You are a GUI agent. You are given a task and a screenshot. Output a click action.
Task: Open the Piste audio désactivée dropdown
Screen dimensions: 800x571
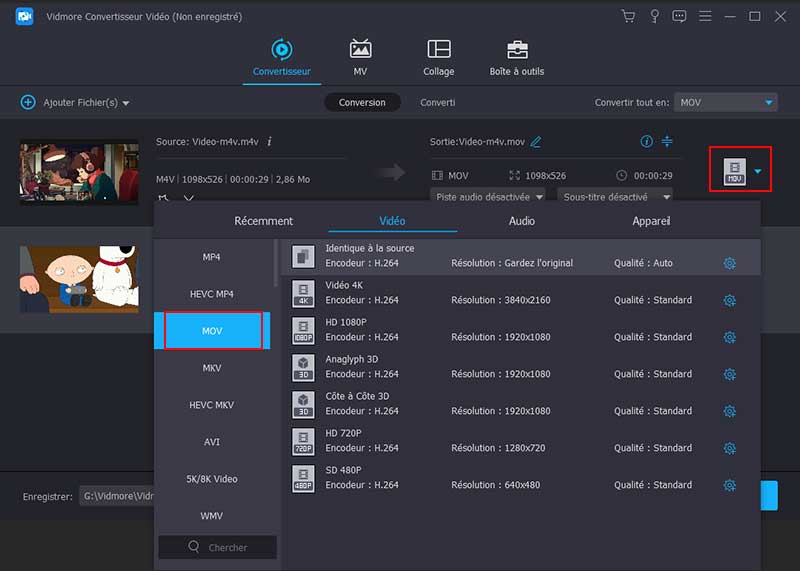click(488, 197)
